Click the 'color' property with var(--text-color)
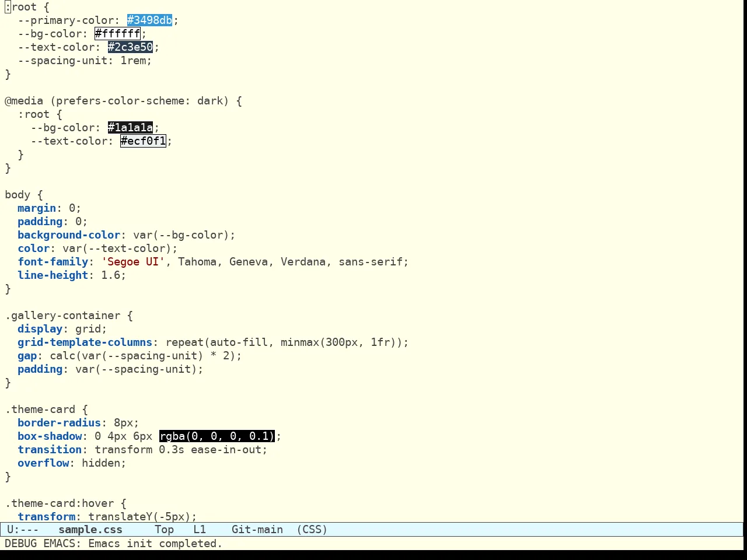 pos(97,249)
